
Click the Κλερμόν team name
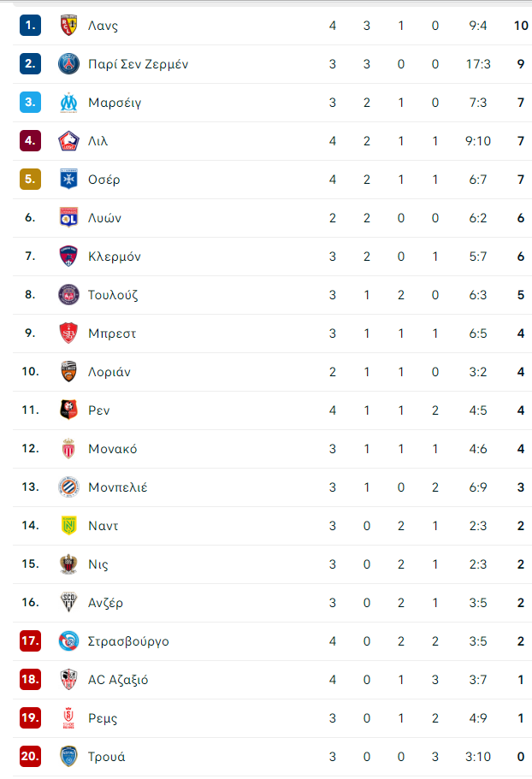115,257
